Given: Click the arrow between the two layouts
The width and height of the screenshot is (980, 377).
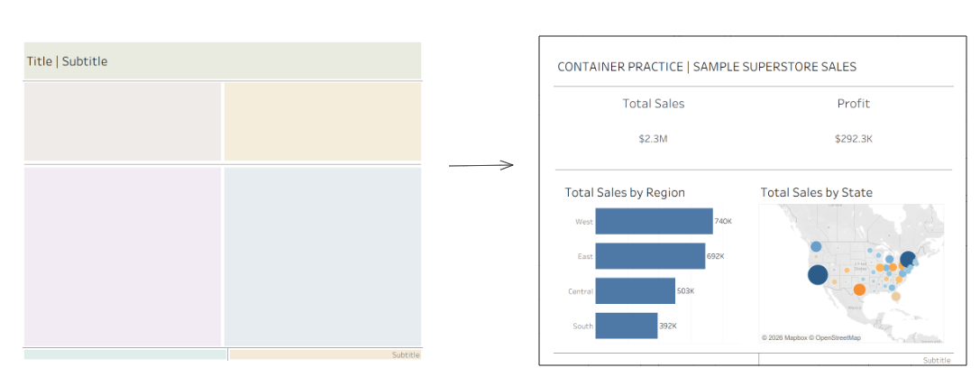Looking at the screenshot, I should [x=481, y=165].
